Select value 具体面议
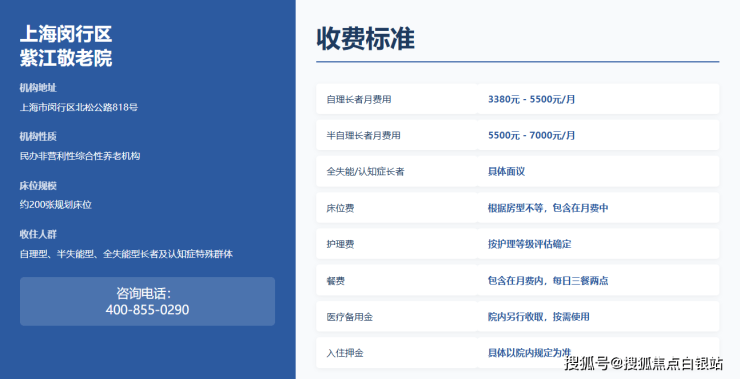740x379 pixels. point(506,171)
